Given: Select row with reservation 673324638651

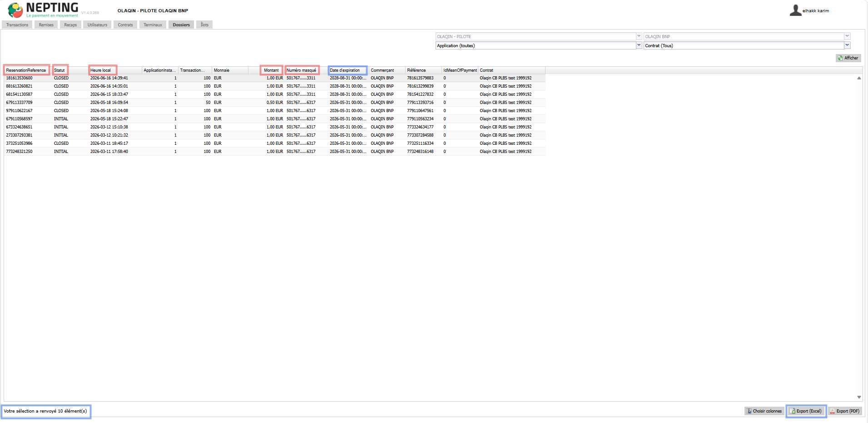Looking at the screenshot, I should pyautogui.click(x=275, y=127).
